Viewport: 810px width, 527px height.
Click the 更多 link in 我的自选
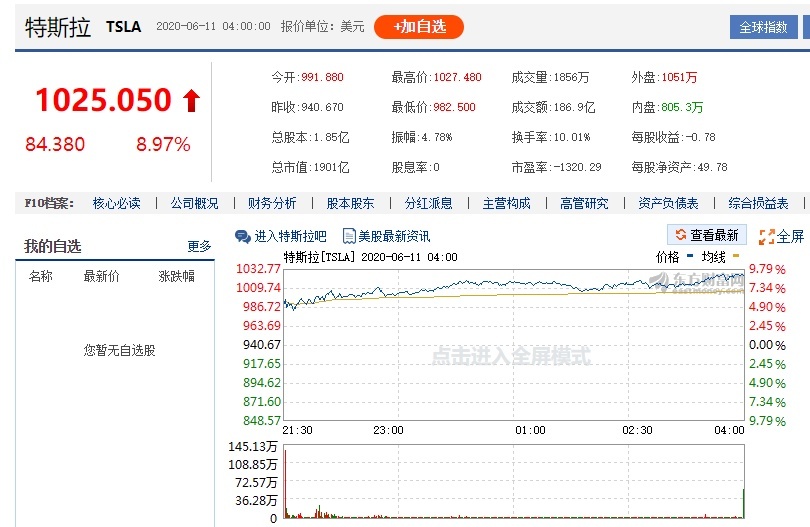click(199, 246)
